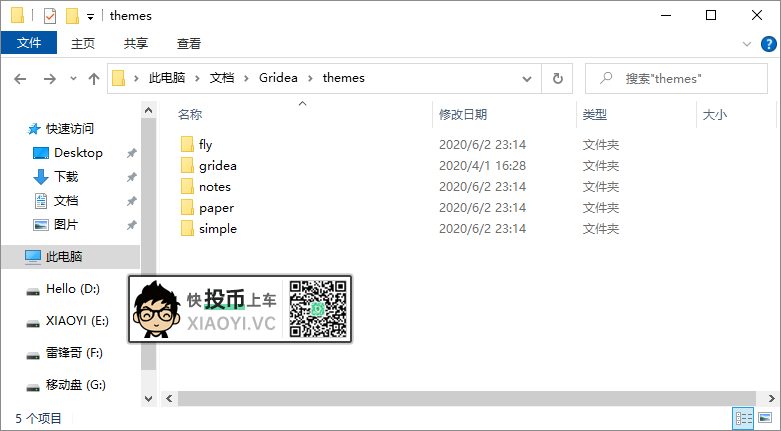The image size is (781, 431).
Task: Switch to the 查看 ribbon tab
Action: [188, 43]
